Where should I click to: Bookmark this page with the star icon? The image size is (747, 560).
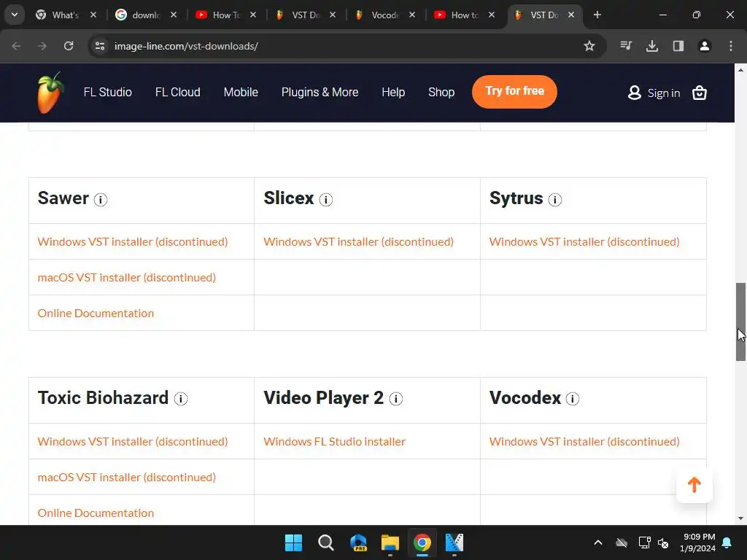589,46
